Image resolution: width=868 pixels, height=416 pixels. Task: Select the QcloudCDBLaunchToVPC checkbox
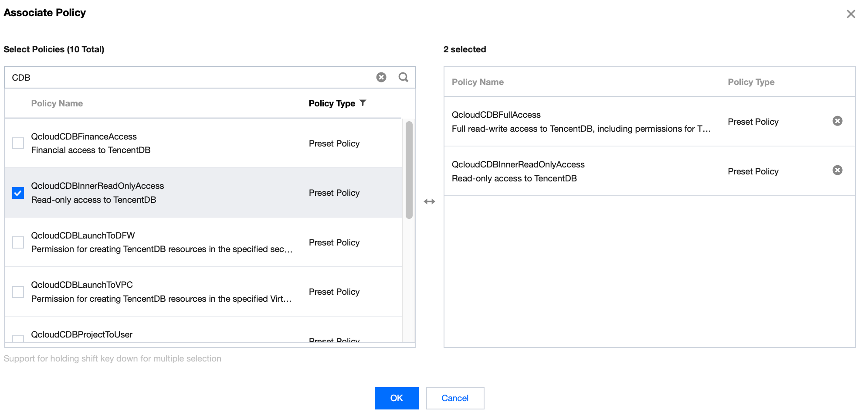(x=18, y=292)
